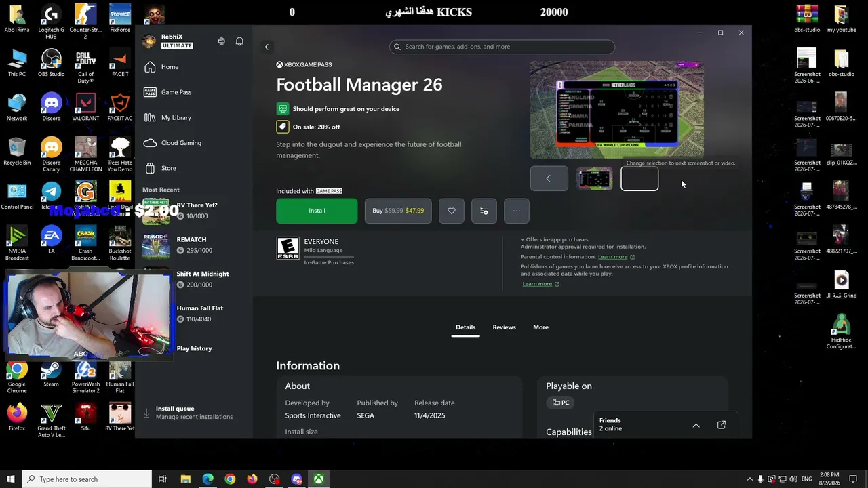Open Microsoft Edge from taskbar
The image size is (868, 488).
[x=208, y=479]
